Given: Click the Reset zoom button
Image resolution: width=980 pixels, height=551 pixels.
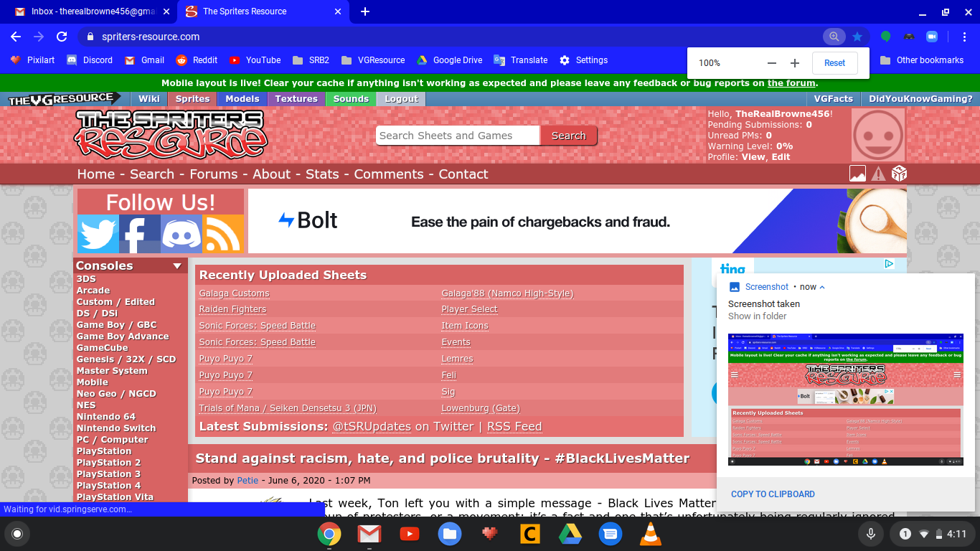Looking at the screenshot, I should pyautogui.click(x=834, y=63).
